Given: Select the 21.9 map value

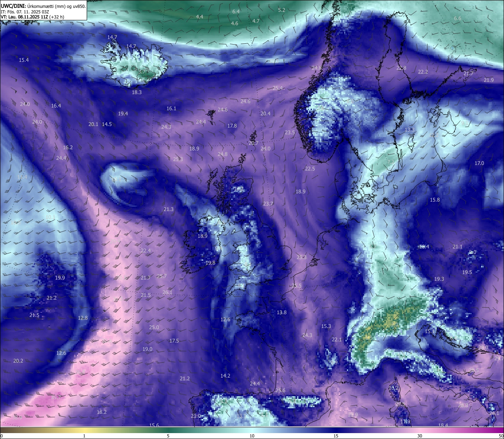Looking at the screenshot, I should pos(489,80).
